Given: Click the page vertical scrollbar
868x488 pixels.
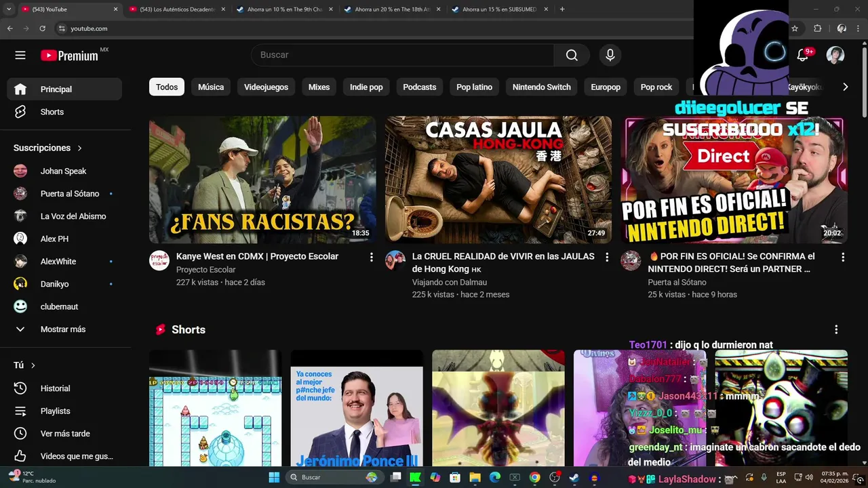Looking at the screenshot, I should (x=864, y=81).
